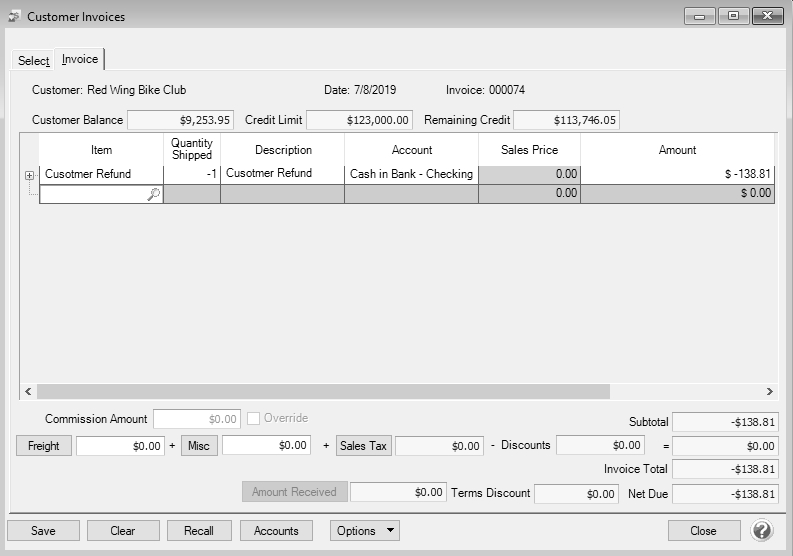Click the Close button at bottom
Image resolution: width=793 pixels, height=556 pixels.
click(x=703, y=531)
